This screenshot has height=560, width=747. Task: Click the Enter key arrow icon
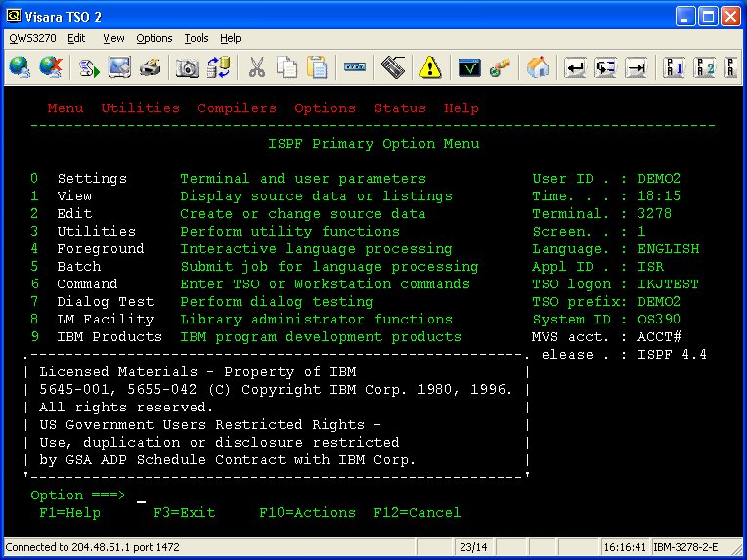pos(576,68)
